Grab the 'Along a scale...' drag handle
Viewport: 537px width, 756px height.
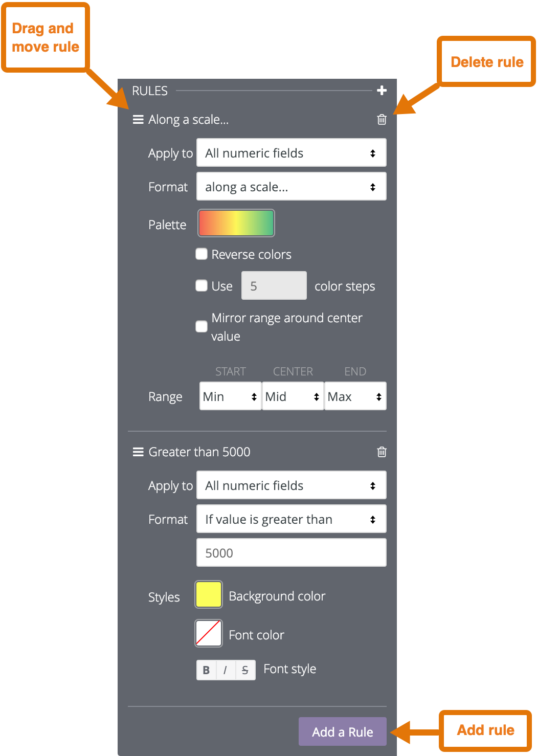tap(138, 120)
